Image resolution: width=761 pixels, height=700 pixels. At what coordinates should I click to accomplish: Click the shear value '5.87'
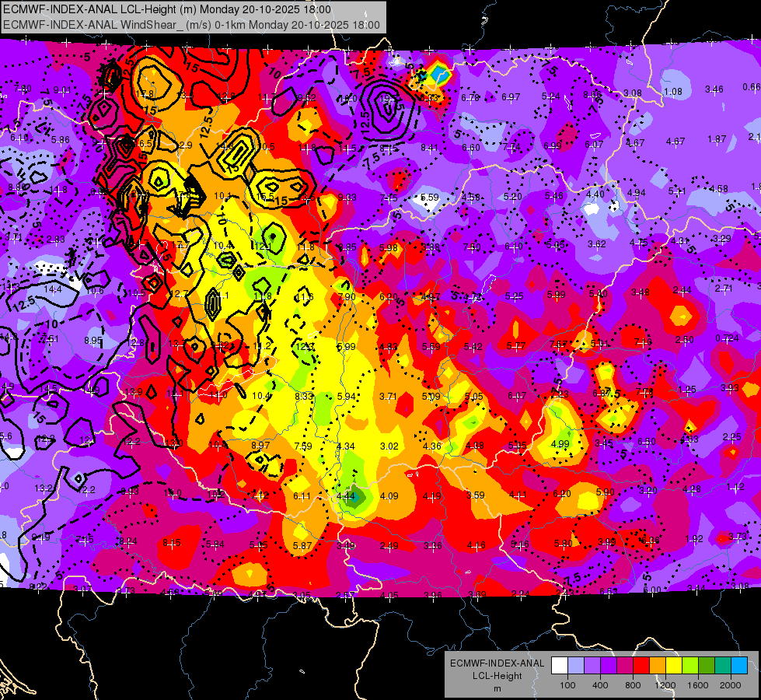(x=302, y=546)
